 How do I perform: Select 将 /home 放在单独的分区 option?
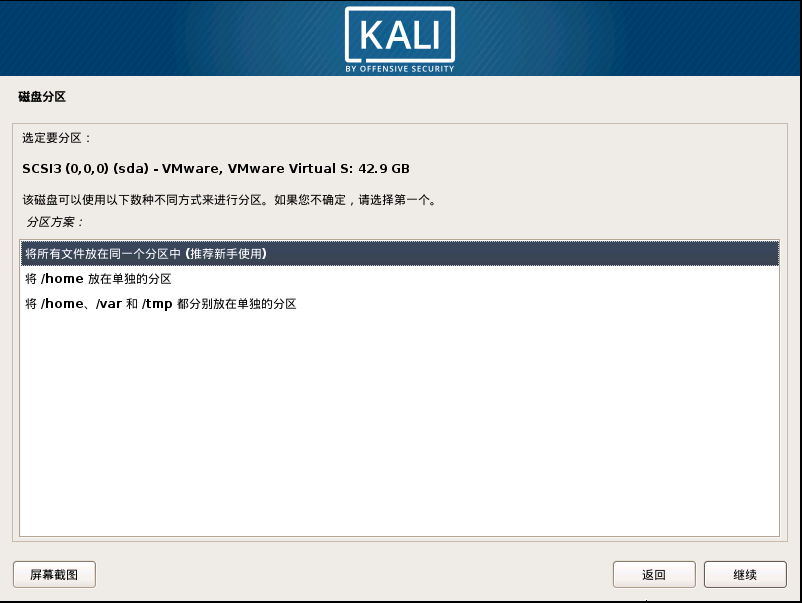(x=399, y=279)
